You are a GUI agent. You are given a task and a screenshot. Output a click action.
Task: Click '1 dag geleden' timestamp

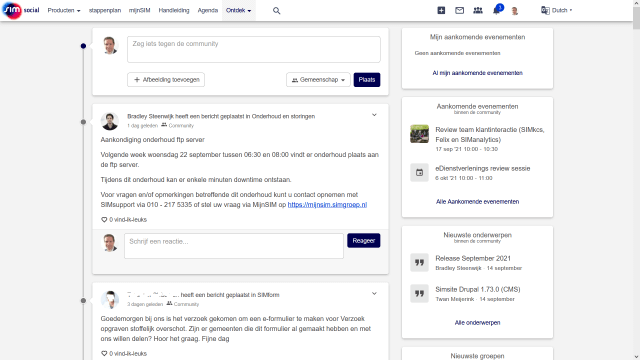pos(142,126)
